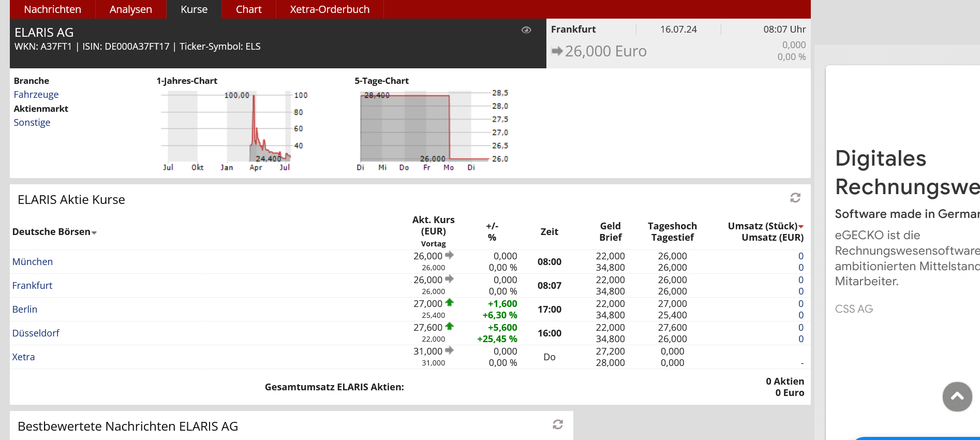Sort by Umsatz (Stück) column arrow
Viewport: 980px width, 440px height.
point(801,227)
